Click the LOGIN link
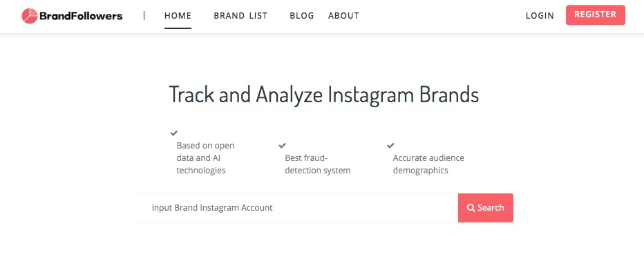The width and height of the screenshot is (644, 268). tap(540, 16)
